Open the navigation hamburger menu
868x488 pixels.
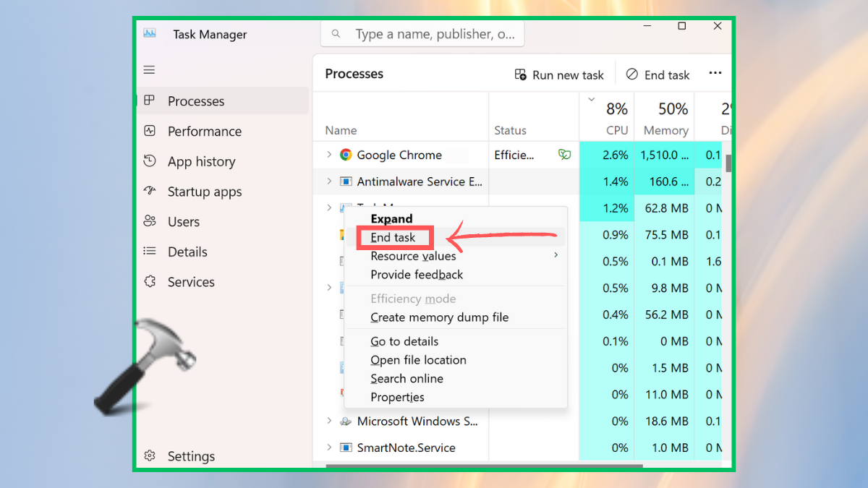pos(149,69)
